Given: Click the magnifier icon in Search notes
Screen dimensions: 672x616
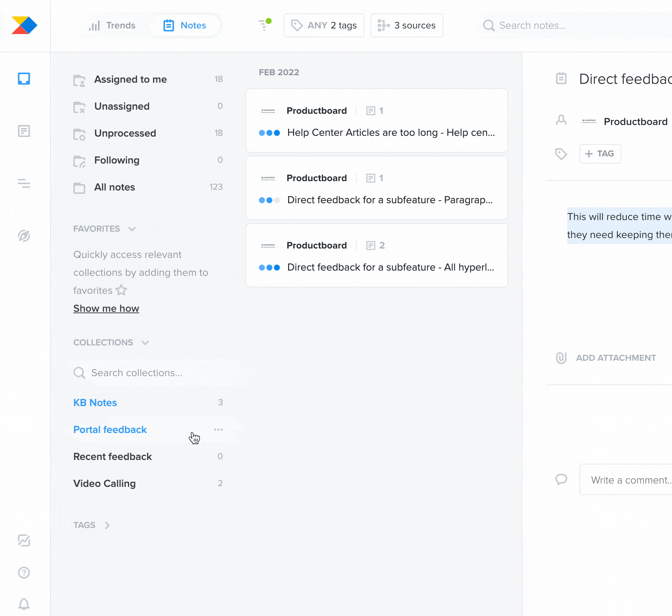Looking at the screenshot, I should [489, 25].
